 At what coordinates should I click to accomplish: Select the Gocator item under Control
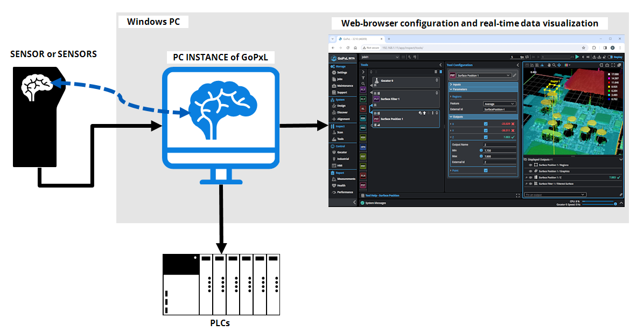coord(342,152)
